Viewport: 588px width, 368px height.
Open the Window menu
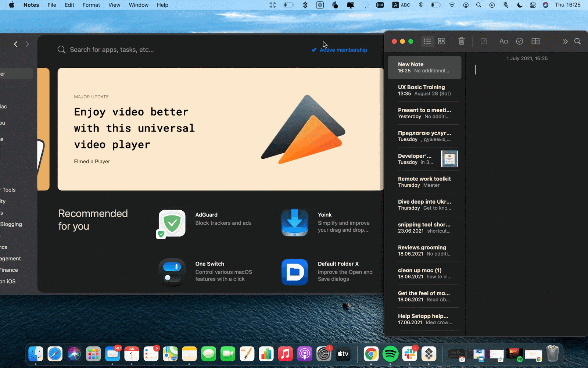coord(139,5)
